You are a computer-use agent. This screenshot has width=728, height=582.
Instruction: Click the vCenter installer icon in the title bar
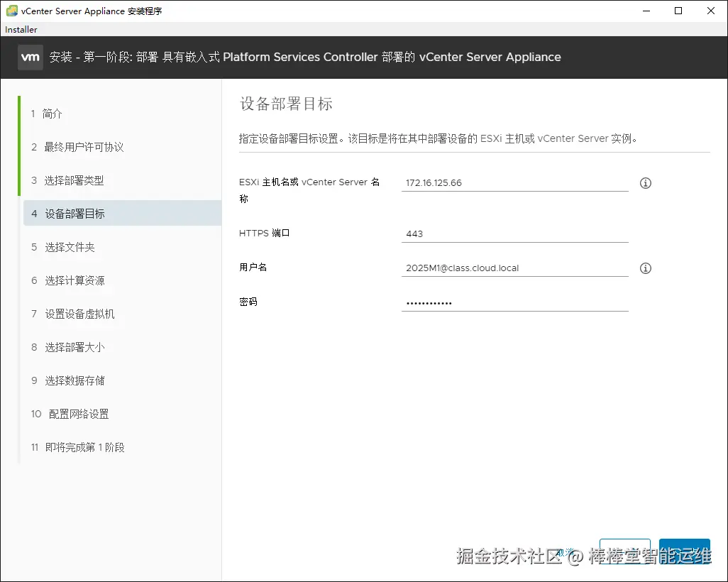point(11,11)
